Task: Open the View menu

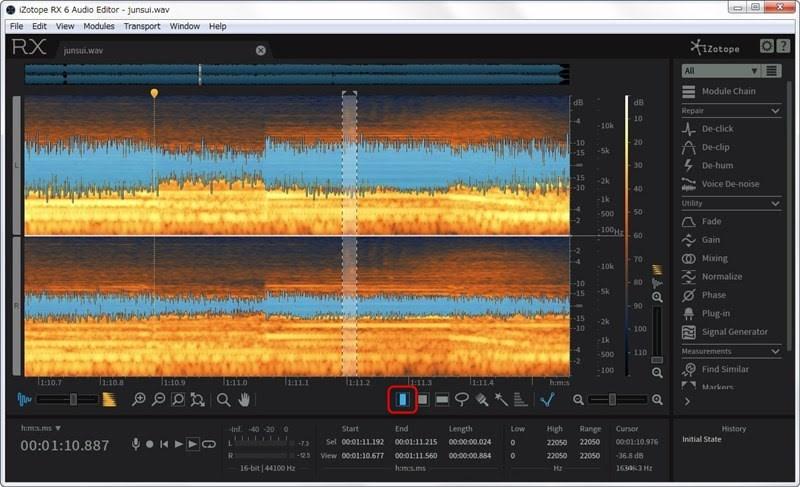Action: pyautogui.click(x=65, y=26)
